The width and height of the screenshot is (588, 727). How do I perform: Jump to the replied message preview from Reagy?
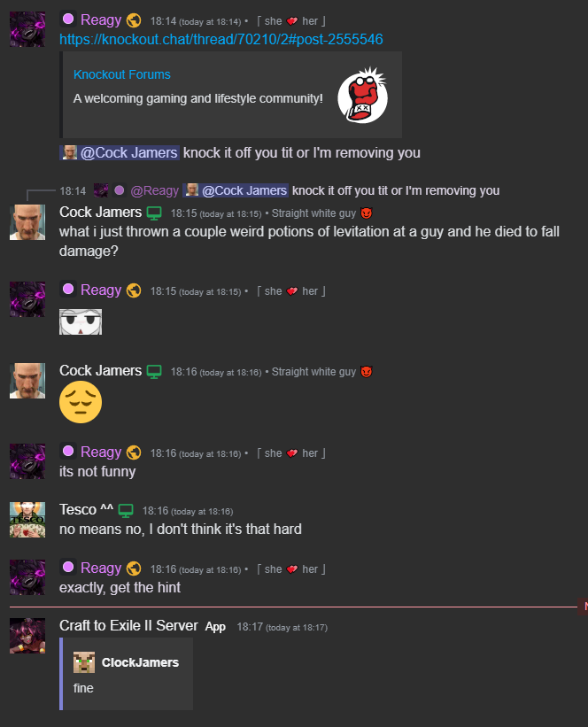tap(396, 190)
